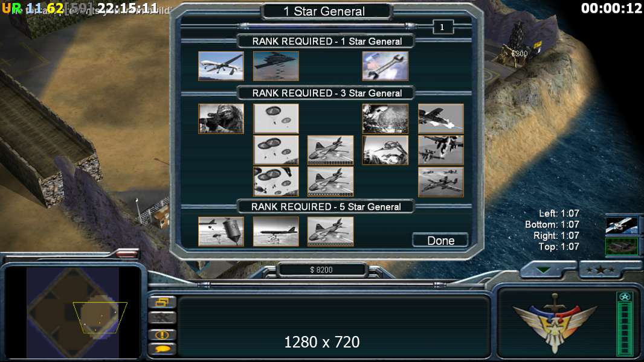Choose the first-level Paradrop icon
The width and height of the screenshot is (644, 362).
pos(276,118)
